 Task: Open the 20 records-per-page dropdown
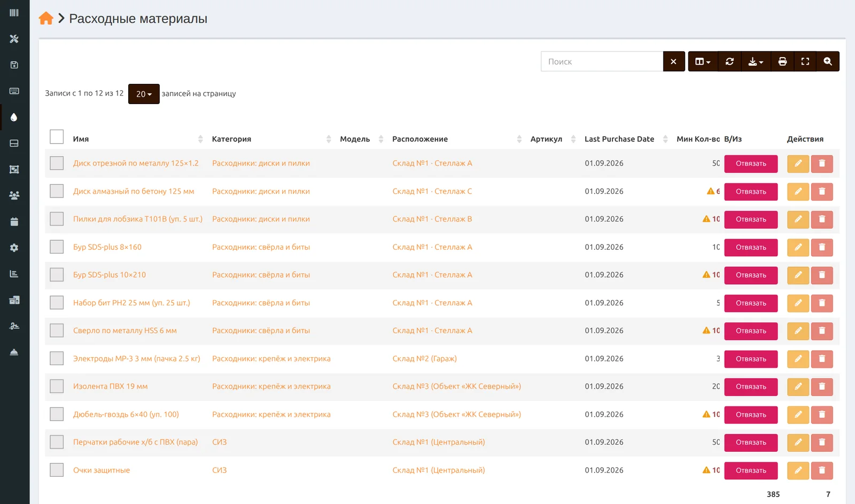click(144, 94)
